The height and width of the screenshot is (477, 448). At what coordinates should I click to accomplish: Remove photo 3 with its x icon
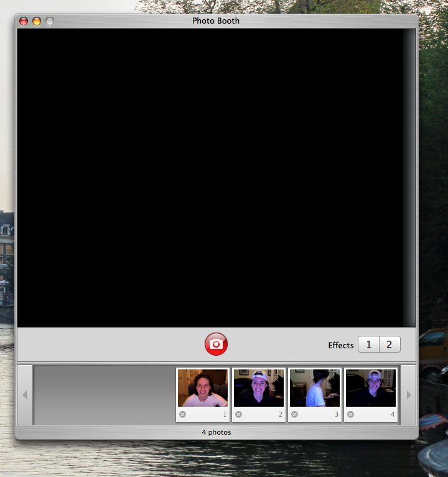[294, 414]
